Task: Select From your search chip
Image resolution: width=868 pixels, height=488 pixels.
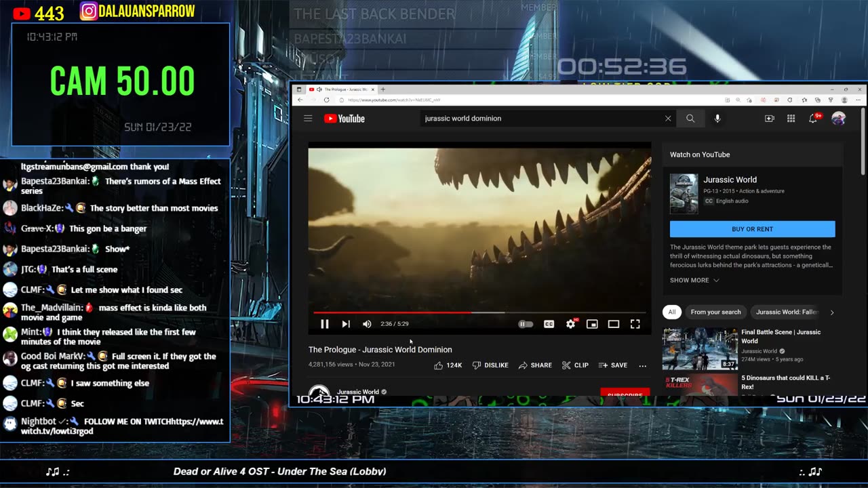Action: tap(715, 312)
